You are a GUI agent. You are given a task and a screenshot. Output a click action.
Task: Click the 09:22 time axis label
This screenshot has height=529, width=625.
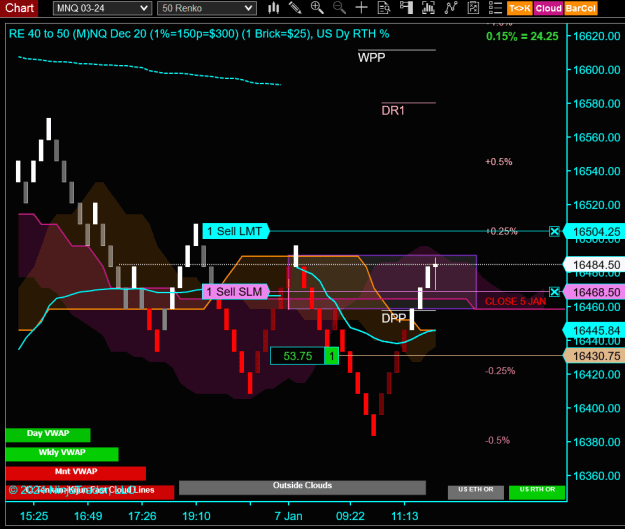click(x=350, y=516)
